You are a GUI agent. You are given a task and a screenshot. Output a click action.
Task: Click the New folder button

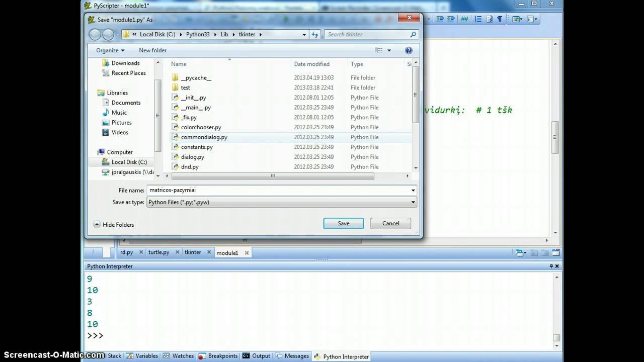pos(152,50)
